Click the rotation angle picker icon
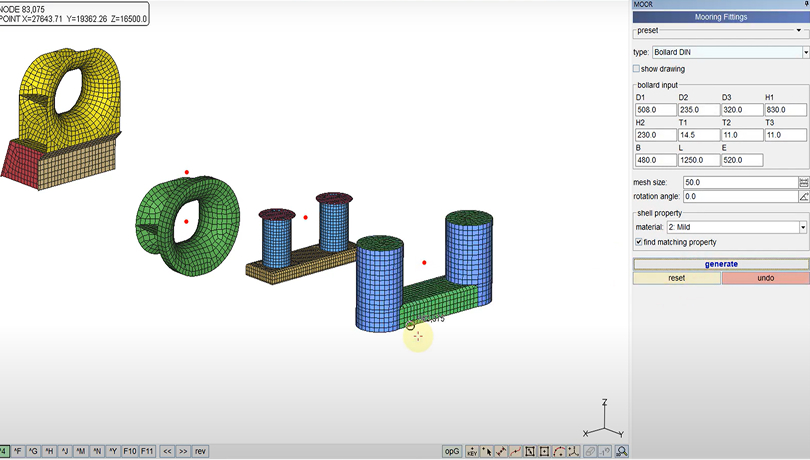The width and height of the screenshot is (810, 460). 803,197
